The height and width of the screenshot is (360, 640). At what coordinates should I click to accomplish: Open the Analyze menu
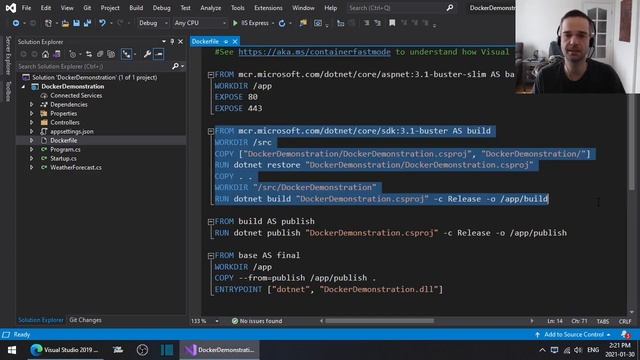pyautogui.click(x=211, y=8)
